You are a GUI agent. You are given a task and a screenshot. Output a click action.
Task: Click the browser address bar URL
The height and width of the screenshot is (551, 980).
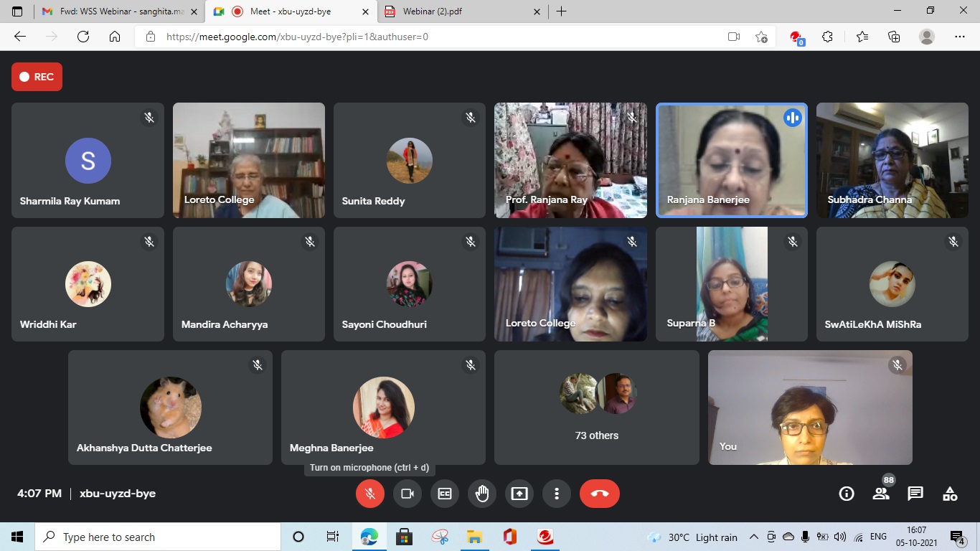pos(297,37)
